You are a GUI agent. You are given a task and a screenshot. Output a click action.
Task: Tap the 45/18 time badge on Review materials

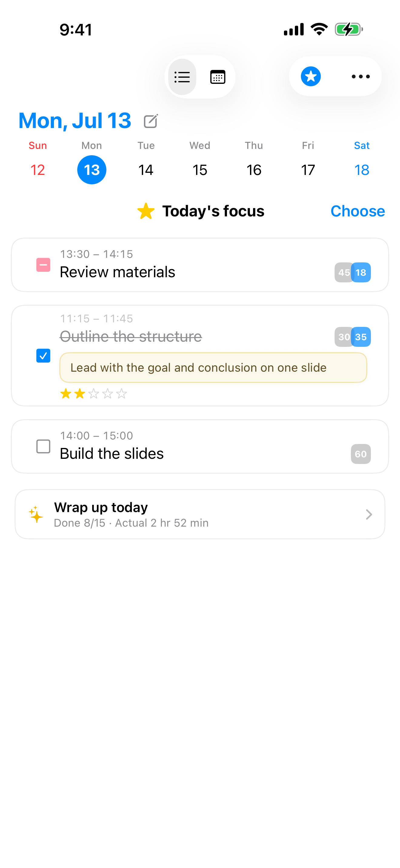click(352, 272)
